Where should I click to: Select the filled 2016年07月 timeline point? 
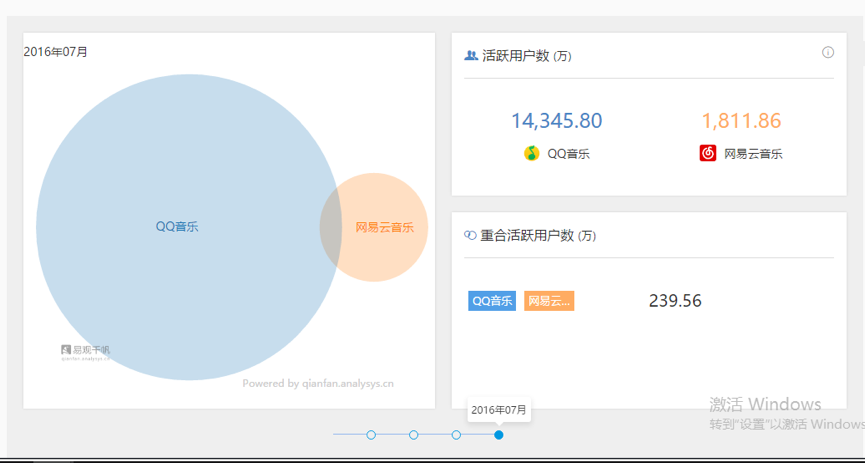(x=499, y=435)
